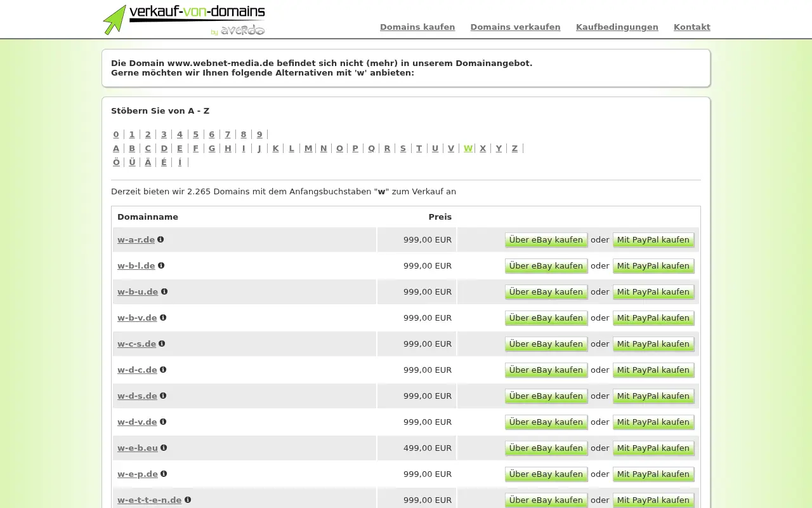Click the info icon by w-d-s.de
Image resolution: width=812 pixels, height=508 pixels.
[163, 396]
